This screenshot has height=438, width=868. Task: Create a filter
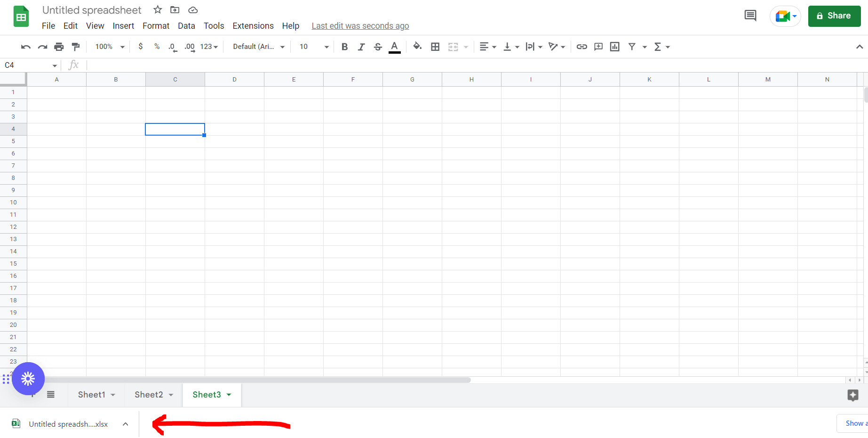pyautogui.click(x=632, y=47)
